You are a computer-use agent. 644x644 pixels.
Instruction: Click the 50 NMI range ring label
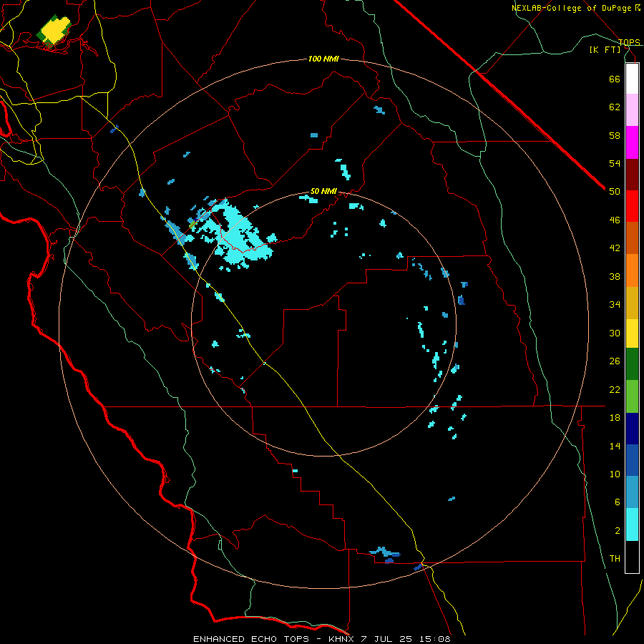pyautogui.click(x=323, y=191)
